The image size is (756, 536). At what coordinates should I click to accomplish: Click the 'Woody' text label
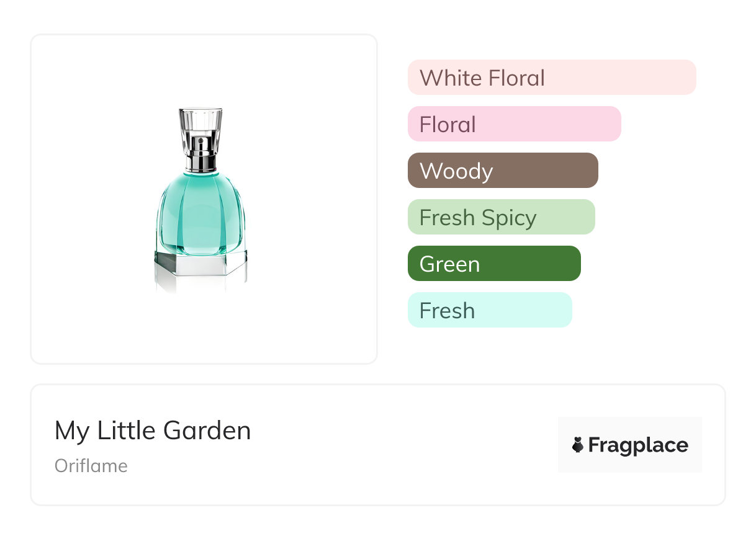pos(456,171)
